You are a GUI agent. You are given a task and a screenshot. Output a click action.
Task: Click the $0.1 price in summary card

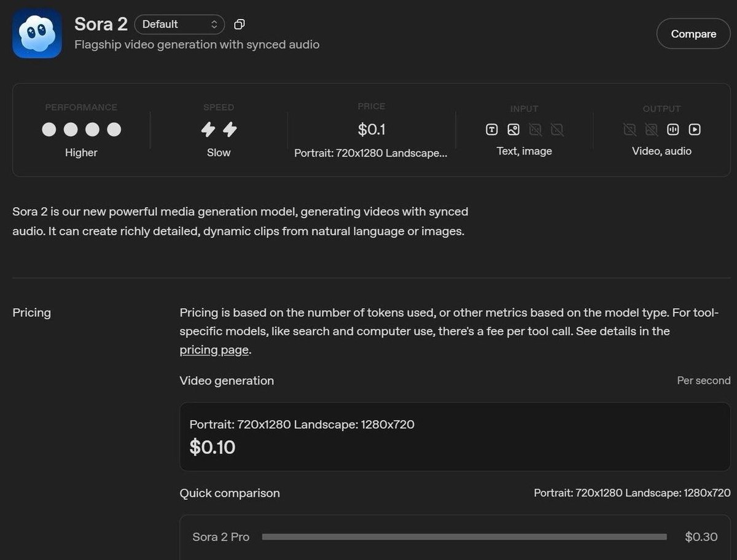[x=372, y=130]
